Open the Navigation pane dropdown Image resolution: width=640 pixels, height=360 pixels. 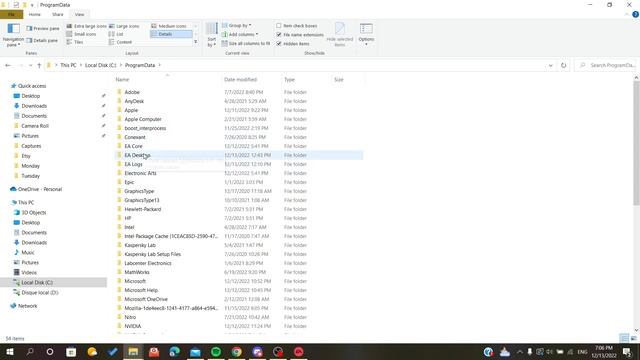coord(13,35)
